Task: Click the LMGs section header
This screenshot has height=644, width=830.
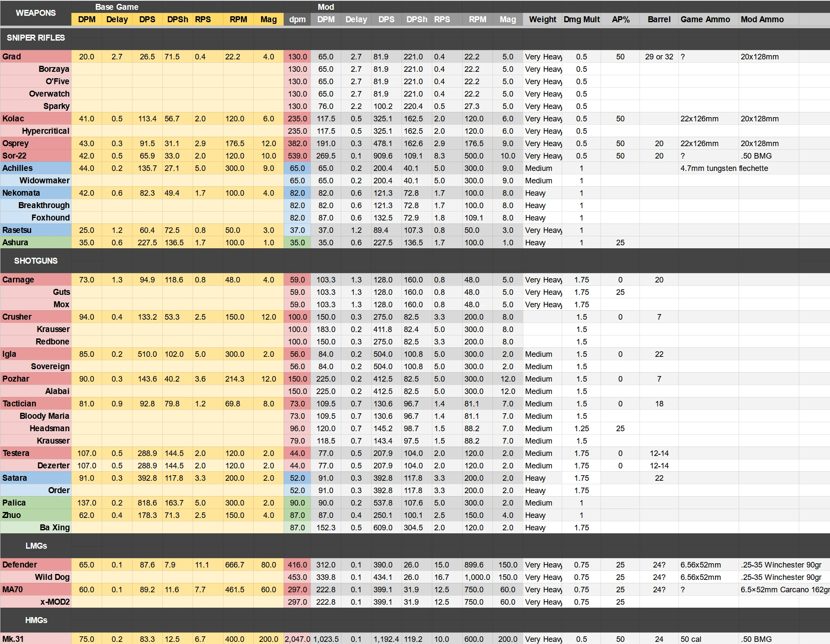Action: (35, 546)
